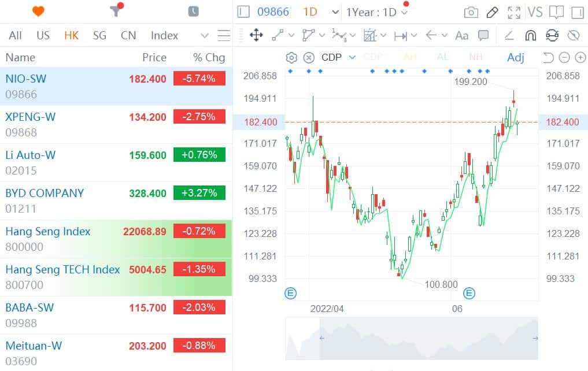Hide all drawings with crossed-eye icon
588x371 pixels.
pyautogui.click(x=574, y=35)
